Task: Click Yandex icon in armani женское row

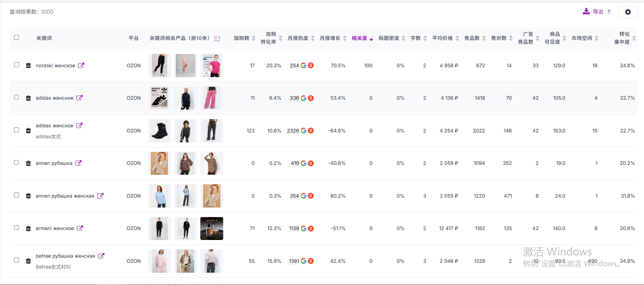Action: (x=311, y=228)
